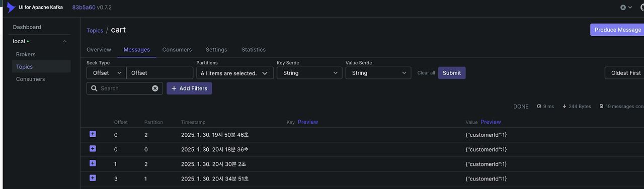The width and height of the screenshot is (644, 189).
Task: Click the Offset input field
Action: click(159, 73)
